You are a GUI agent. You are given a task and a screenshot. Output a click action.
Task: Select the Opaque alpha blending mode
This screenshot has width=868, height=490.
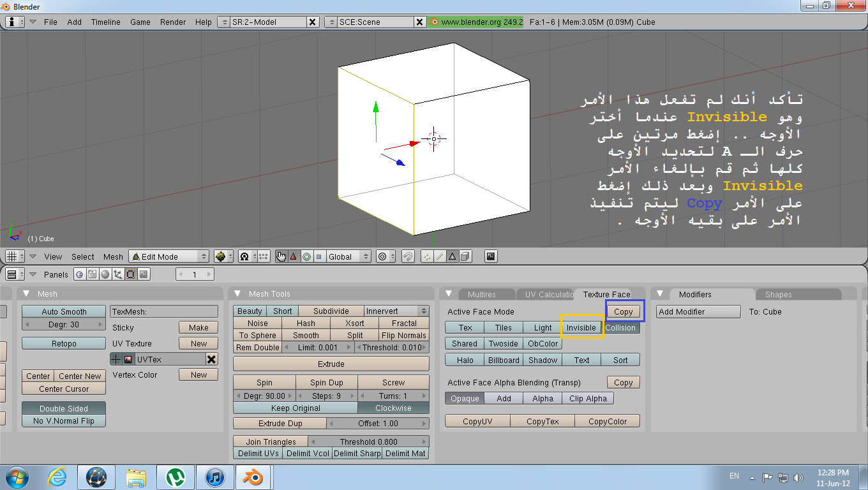click(x=465, y=398)
